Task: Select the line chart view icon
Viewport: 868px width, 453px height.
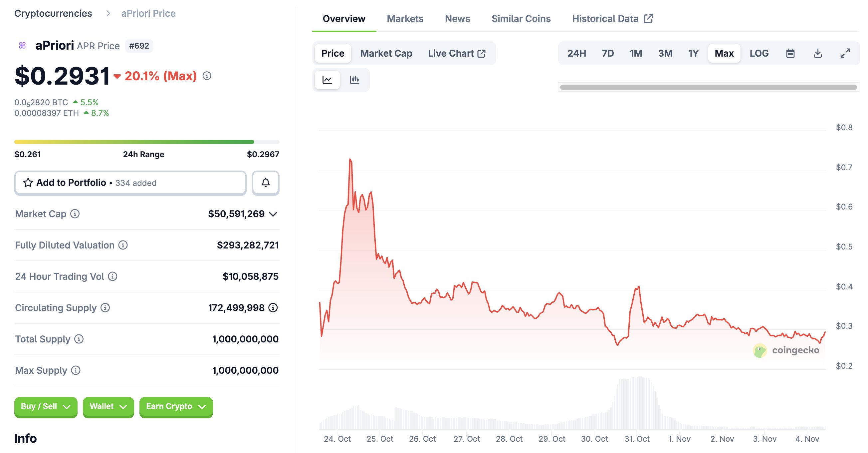Action: tap(327, 80)
